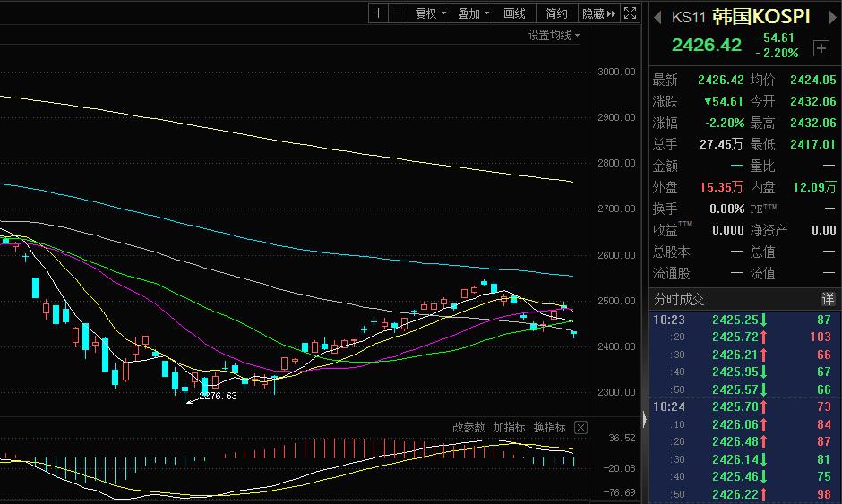Click the 2500.00 price axis label

[x=616, y=301]
